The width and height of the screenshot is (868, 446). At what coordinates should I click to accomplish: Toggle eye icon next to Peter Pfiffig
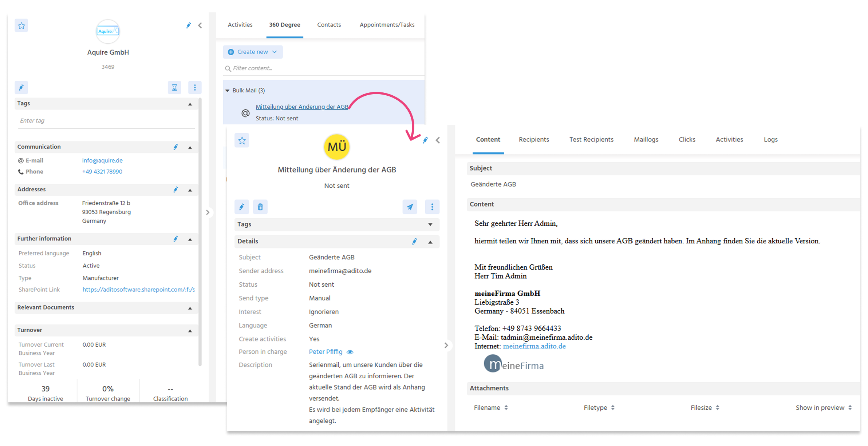tap(350, 352)
